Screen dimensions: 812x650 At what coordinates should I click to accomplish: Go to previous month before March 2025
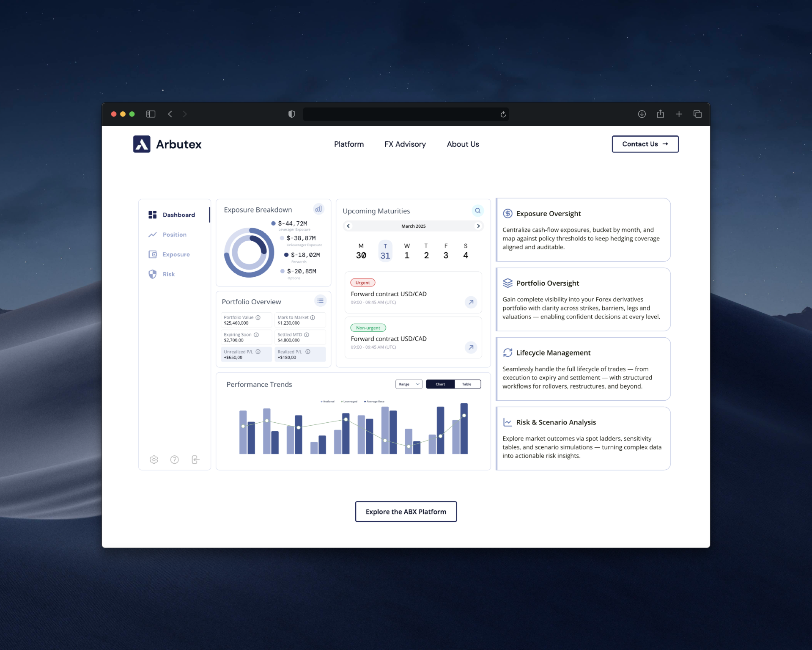pos(348,226)
